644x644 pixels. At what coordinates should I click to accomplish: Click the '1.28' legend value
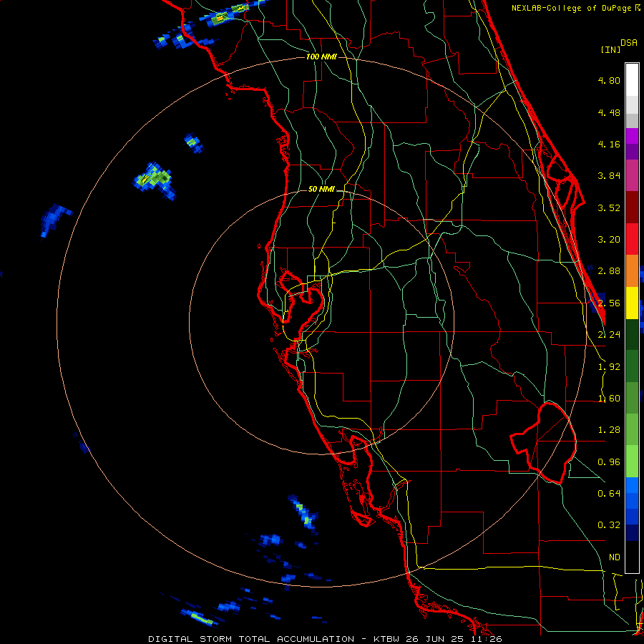(609, 430)
